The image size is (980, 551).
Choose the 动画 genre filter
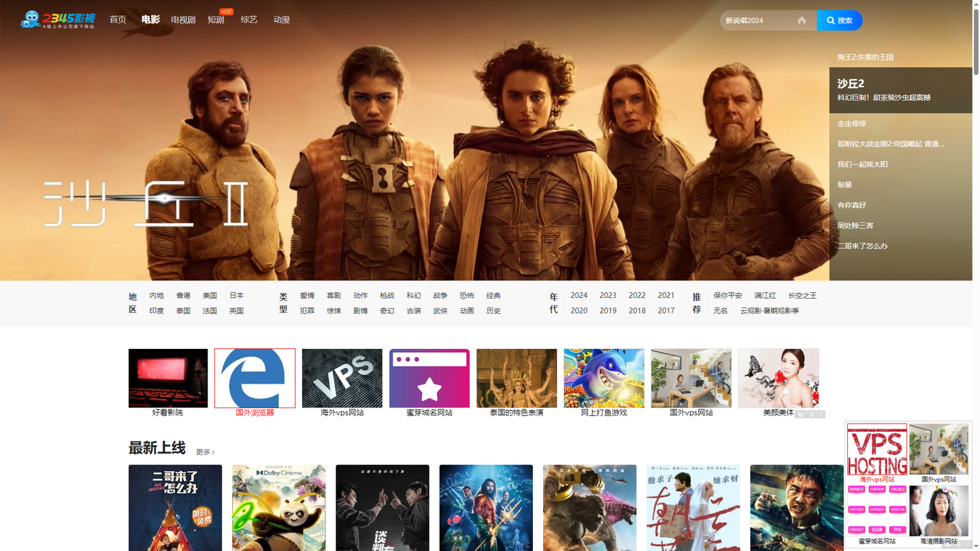click(467, 311)
